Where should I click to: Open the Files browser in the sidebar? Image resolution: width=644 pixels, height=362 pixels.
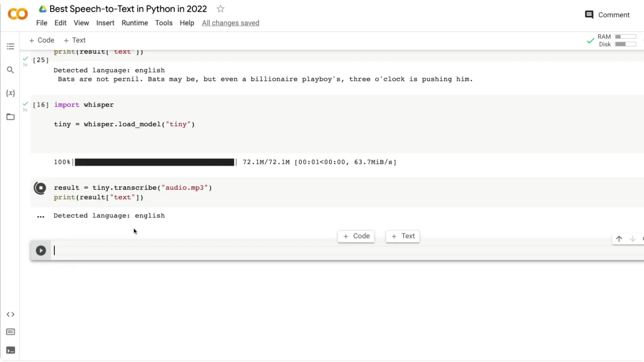coord(10,117)
